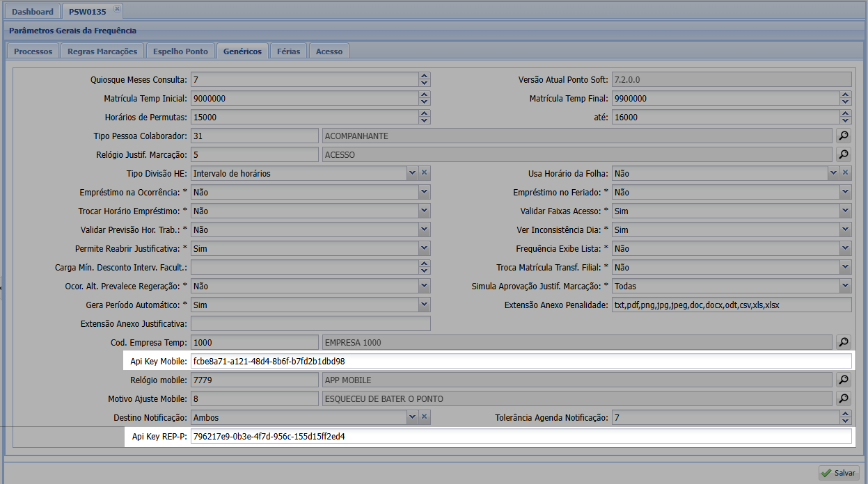The height and width of the screenshot is (484, 868).
Task: Open lookup search for Relógio mobile
Action: click(x=843, y=380)
